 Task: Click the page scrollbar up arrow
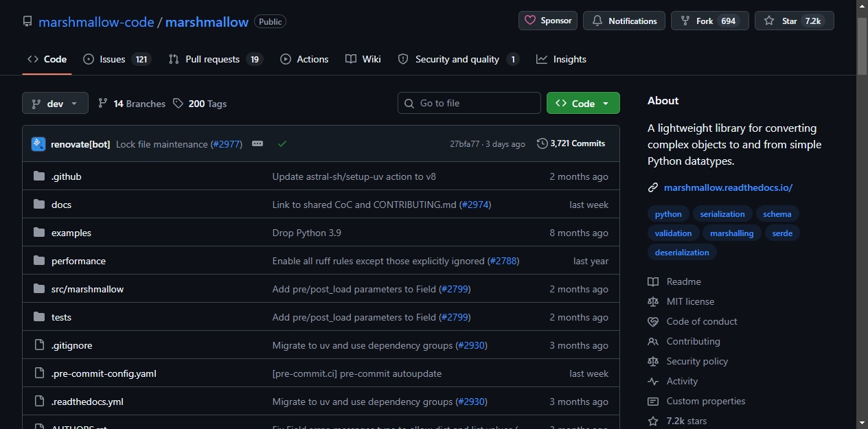click(x=863, y=5)
